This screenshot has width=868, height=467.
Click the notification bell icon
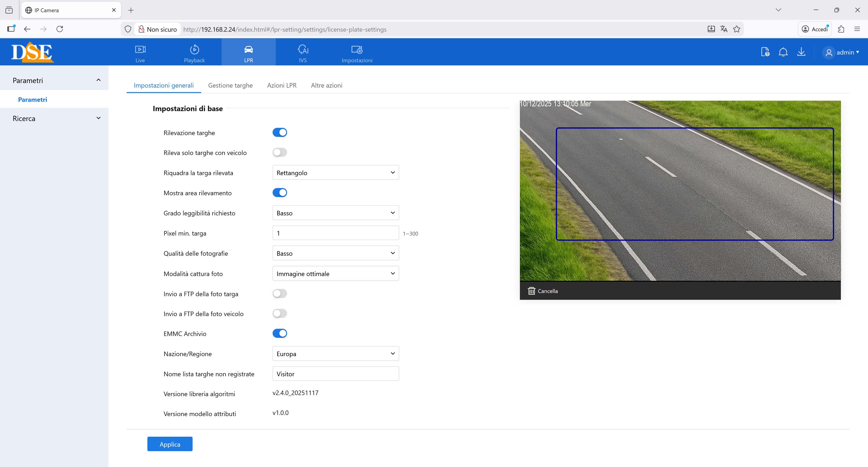783,52
